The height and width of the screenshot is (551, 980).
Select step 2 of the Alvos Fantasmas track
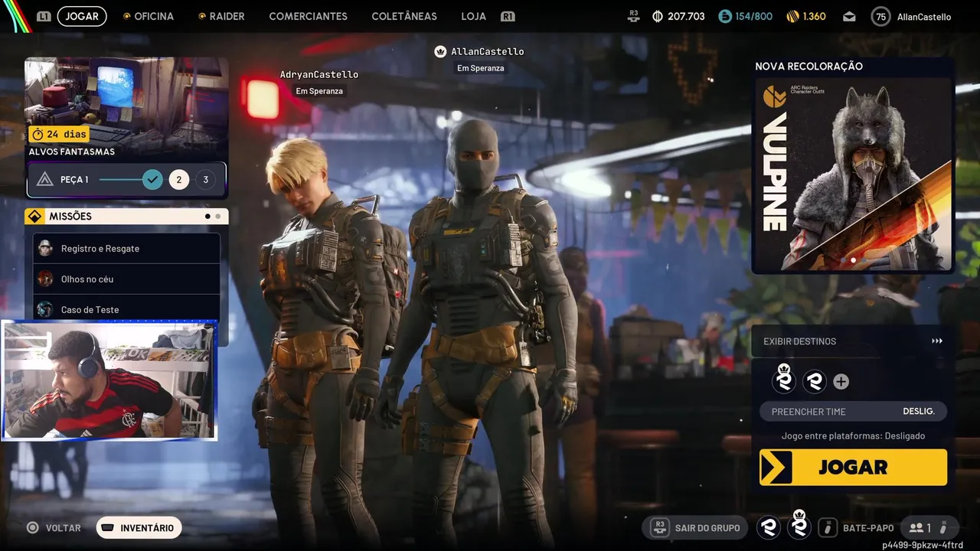coord(179,180)
